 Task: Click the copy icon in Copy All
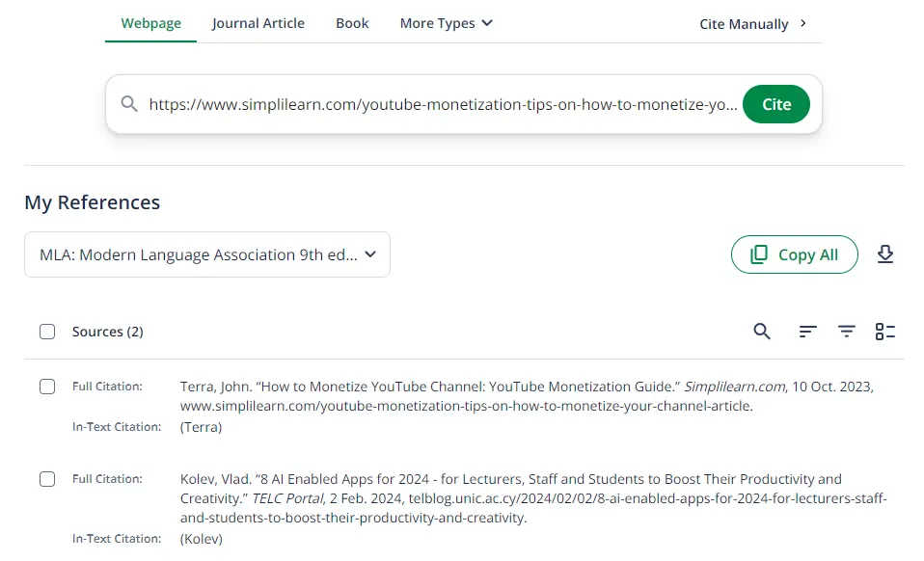[759, 254]
